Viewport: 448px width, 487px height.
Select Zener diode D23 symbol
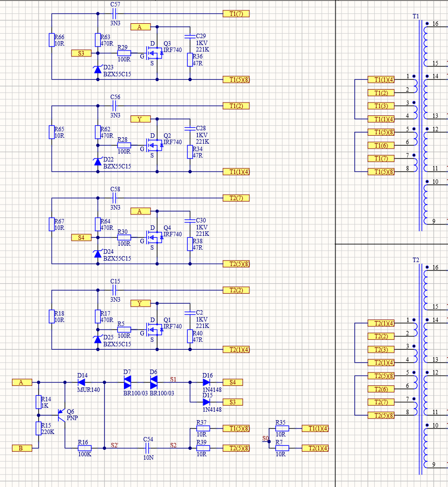click(98, 69)
